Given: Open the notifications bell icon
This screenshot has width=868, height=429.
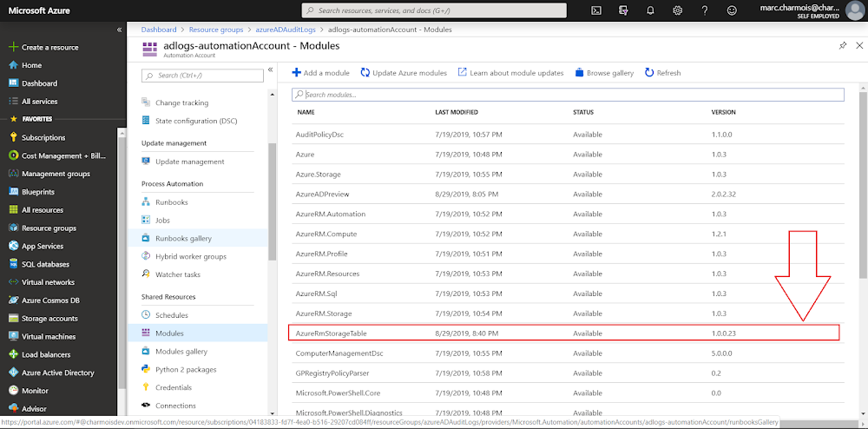Looking at the screenshot, I should [x=650, y=10].
